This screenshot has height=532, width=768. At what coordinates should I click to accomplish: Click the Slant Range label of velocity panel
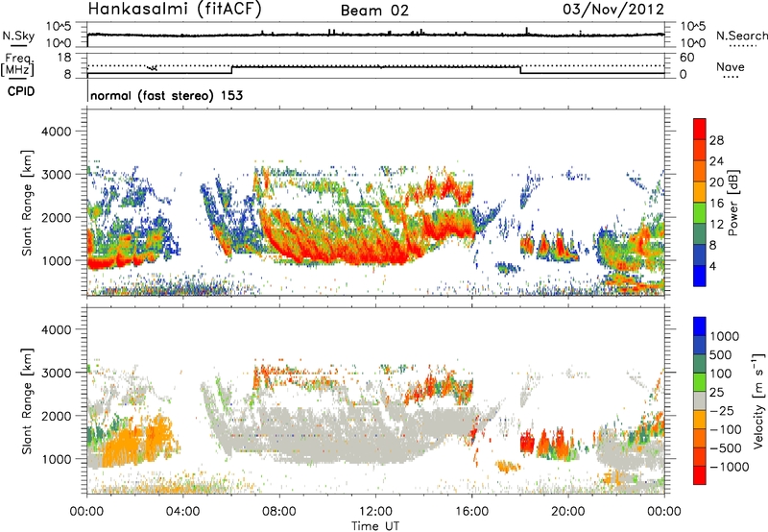point(27,400)
